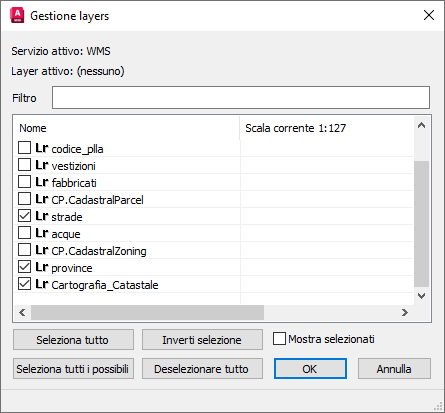The height and width of the screenshot is (413, 445).
Task: Click the Lr icon beside vestizioni
Action: [x=42, y=165]
